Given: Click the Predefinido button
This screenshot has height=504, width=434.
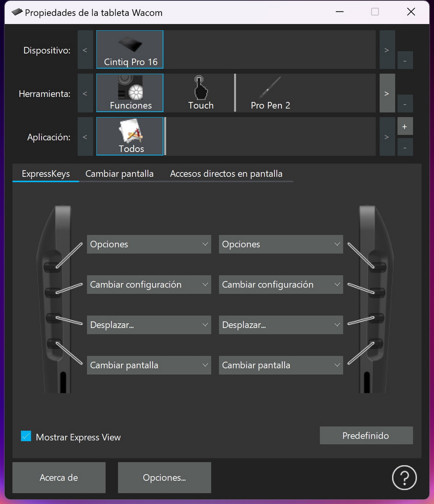Looking at the screenshot, I should [366, 435].
